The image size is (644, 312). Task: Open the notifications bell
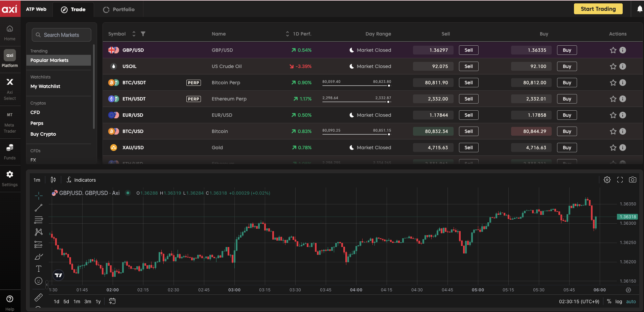tap(640, 9)
